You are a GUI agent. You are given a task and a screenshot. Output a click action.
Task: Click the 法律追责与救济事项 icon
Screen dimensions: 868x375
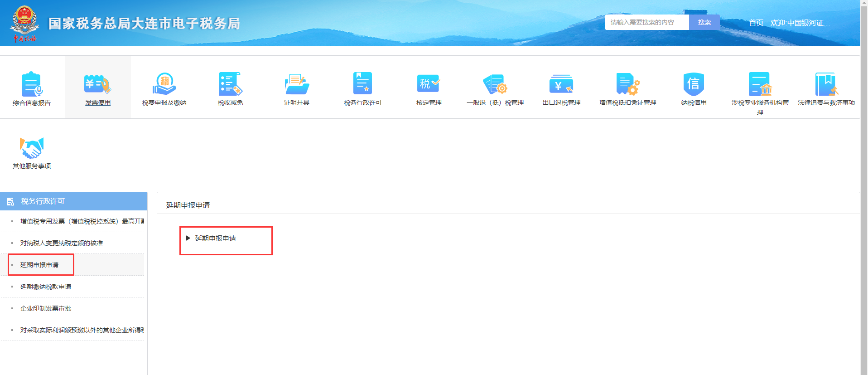click(826, 84)
